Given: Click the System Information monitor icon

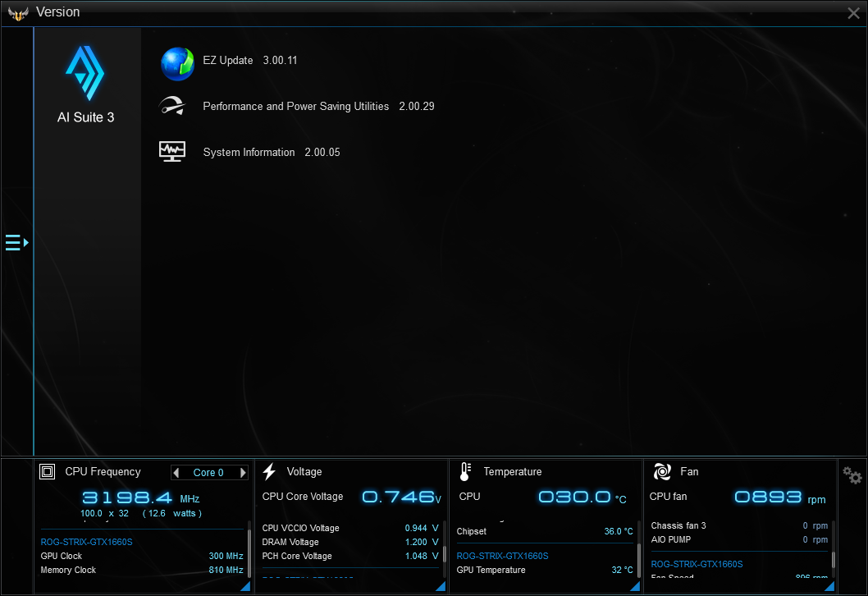Looking at the screenshot, I should pos(172,151).
